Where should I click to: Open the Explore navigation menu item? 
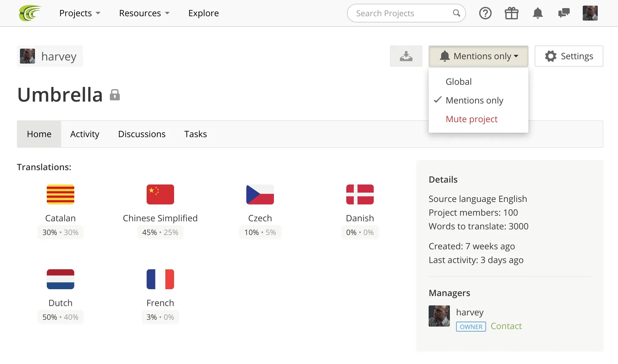coord(203,13)
